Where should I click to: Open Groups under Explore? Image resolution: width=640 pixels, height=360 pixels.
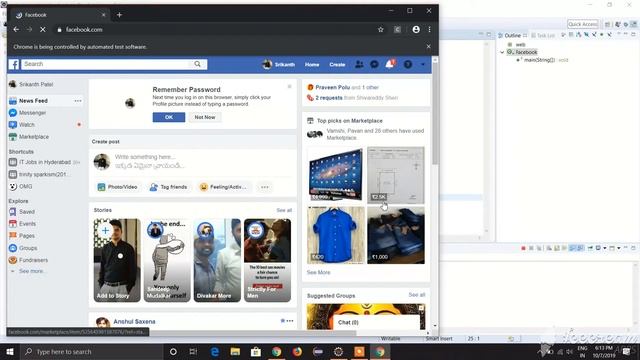(x=28, y=248)
